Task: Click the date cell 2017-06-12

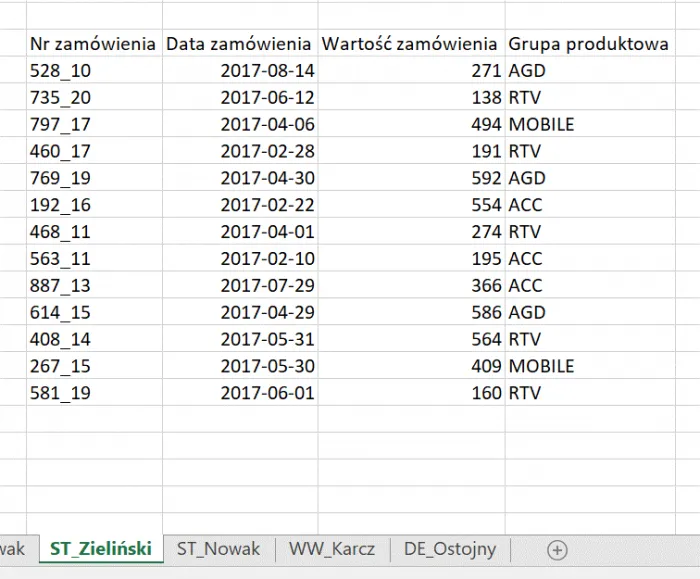Action: point(267,98)
